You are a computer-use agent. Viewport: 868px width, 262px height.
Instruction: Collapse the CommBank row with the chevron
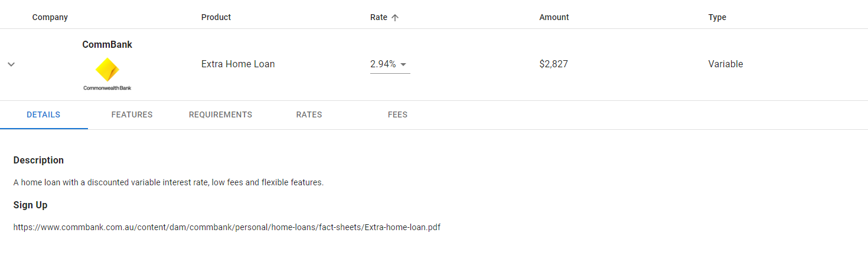pos(11,64)
